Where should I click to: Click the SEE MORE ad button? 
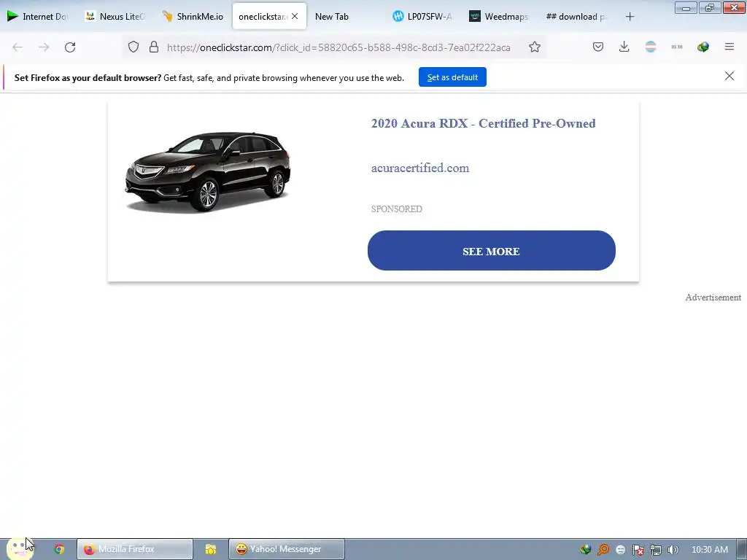(491, 251)
